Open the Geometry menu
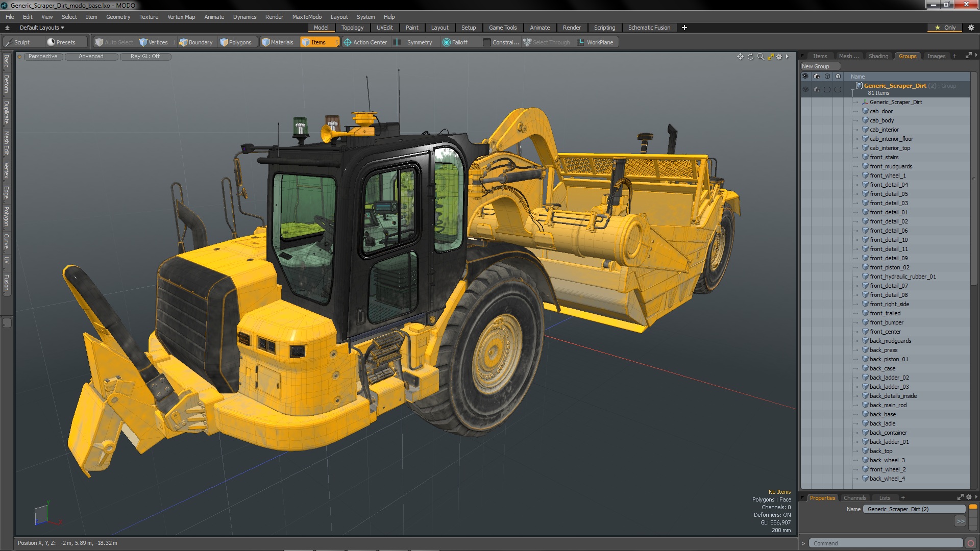980x551 pixels. [118, 17]
